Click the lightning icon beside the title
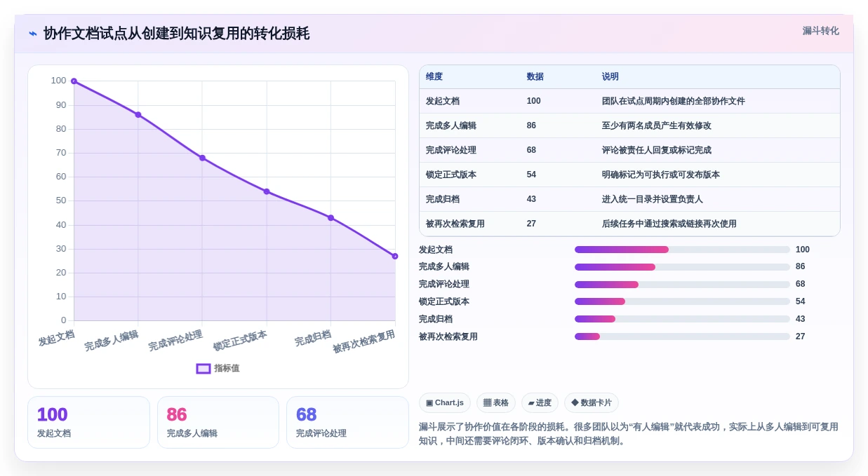The width and height of the screenshot is (868, 476). pos(33,34)
